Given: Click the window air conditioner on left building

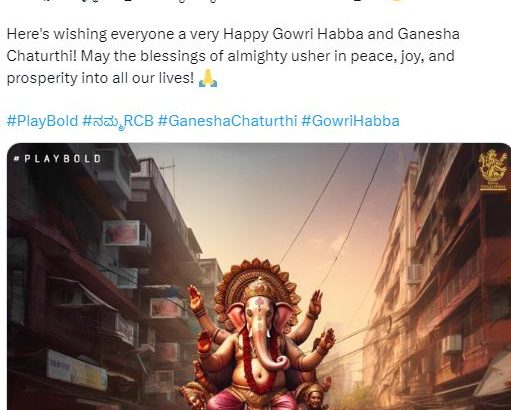Looking at the screenshot, I should pyautogui.click(x=127, y=234).
